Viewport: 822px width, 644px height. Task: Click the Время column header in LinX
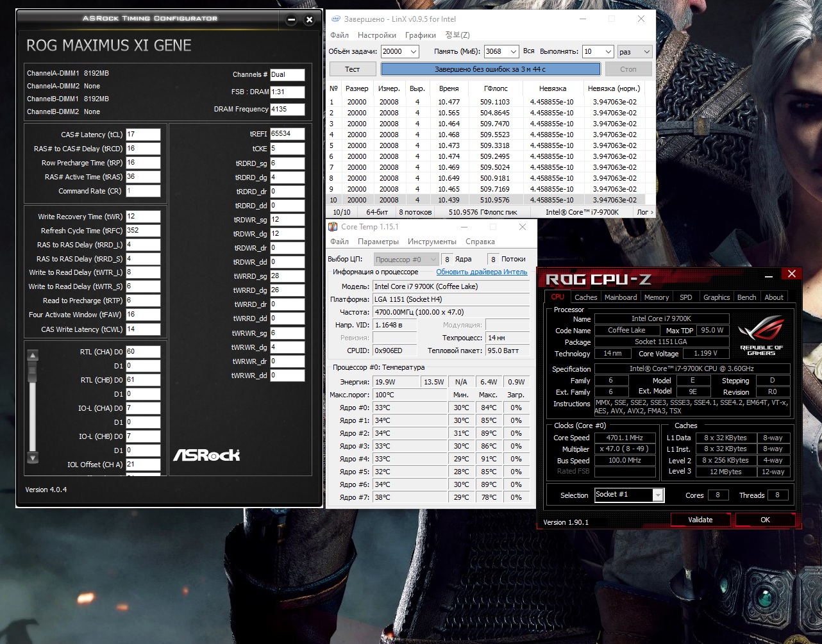(449, 88)
